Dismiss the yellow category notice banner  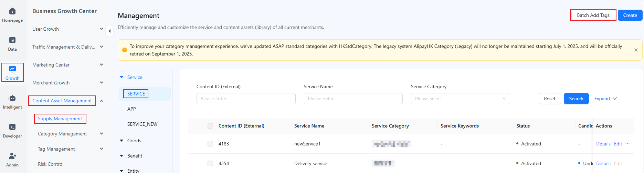pyautogui.click(x=636, y=50)
